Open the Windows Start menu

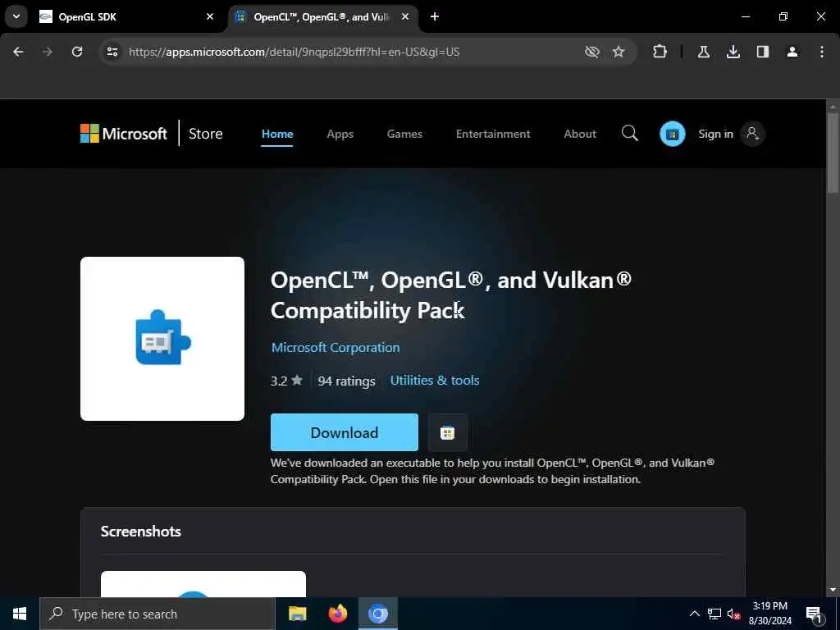[x=20, y=614]
